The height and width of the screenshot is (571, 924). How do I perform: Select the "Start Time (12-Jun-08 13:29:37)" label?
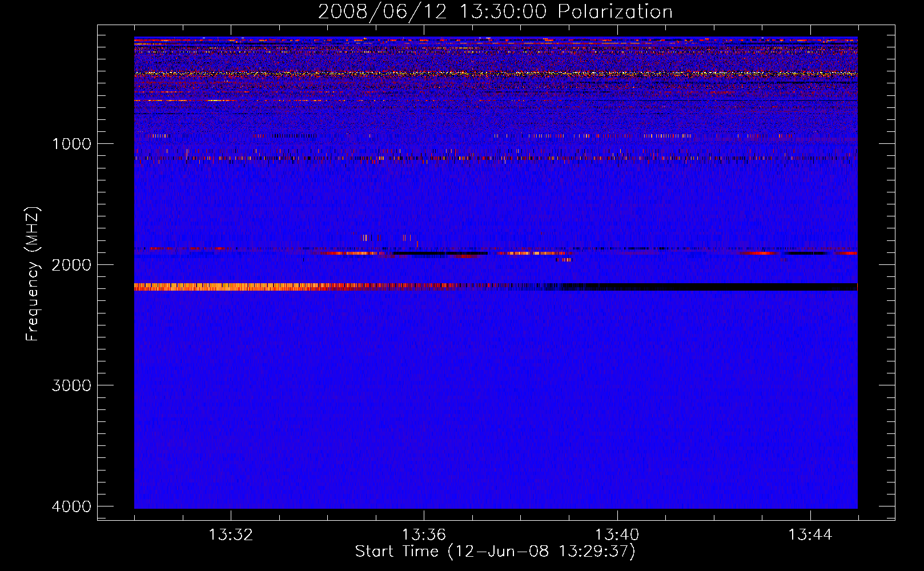pos(495,552)
